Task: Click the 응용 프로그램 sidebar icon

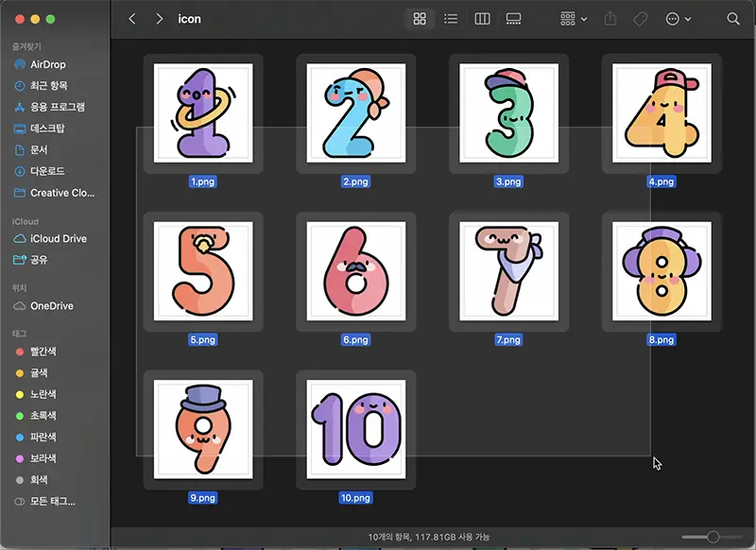Action: pos(20,107)
